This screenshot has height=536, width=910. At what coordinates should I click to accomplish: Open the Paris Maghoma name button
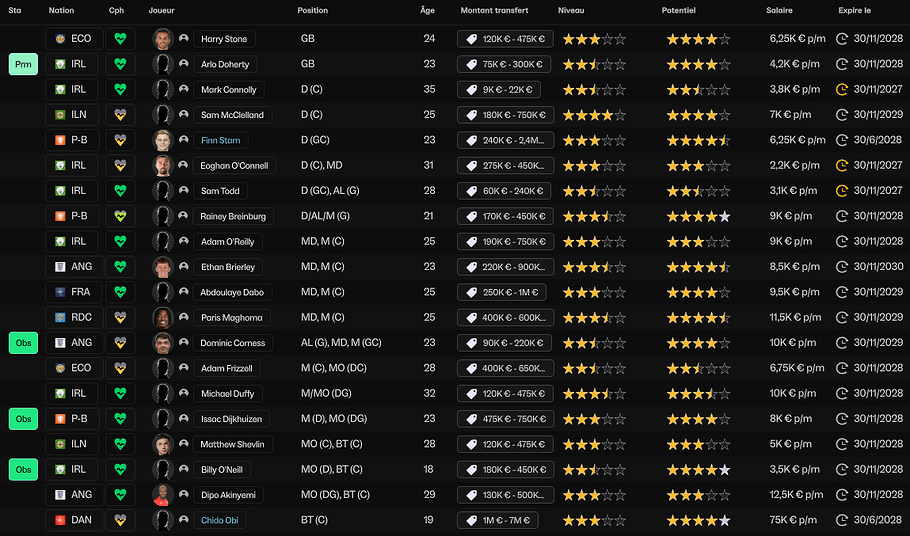click(231, 318)
